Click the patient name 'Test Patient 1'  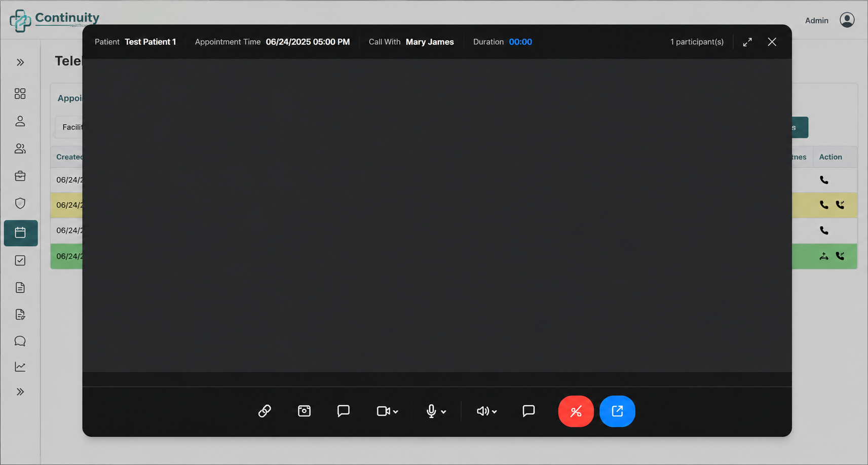[150, 42]
